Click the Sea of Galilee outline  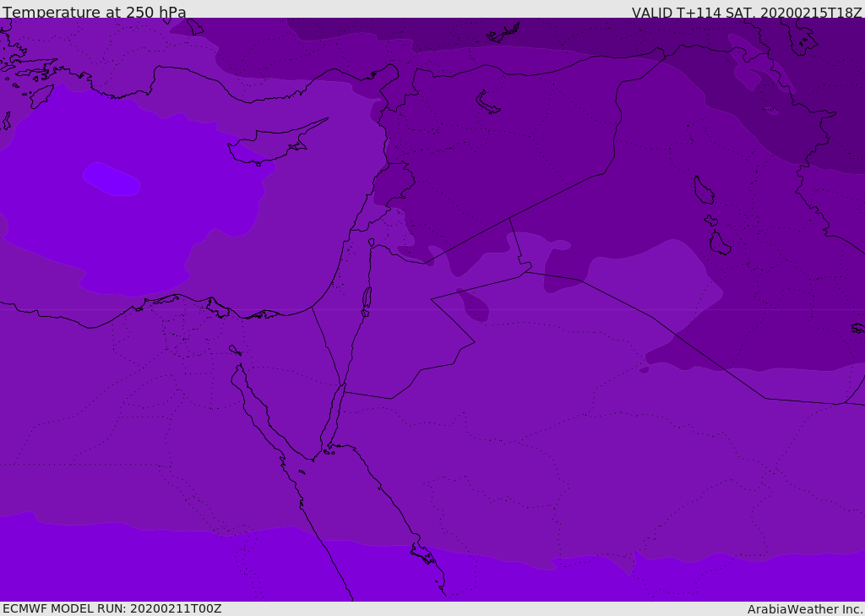click(x=372, y=243)
